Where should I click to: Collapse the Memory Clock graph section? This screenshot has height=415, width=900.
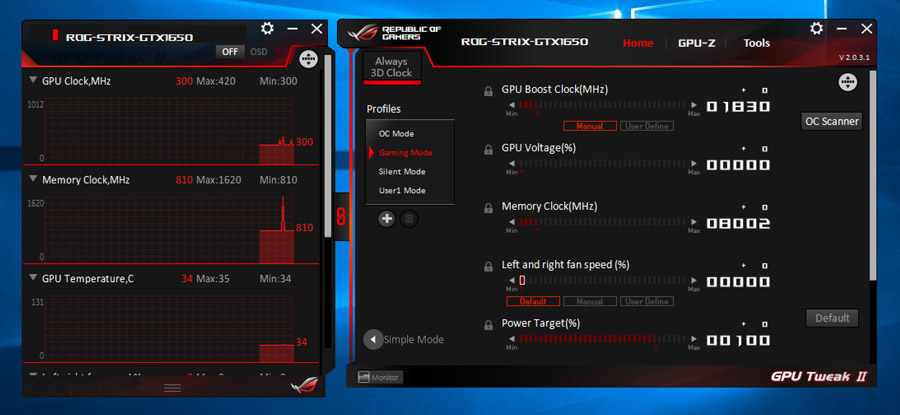(x=33, y=179)
